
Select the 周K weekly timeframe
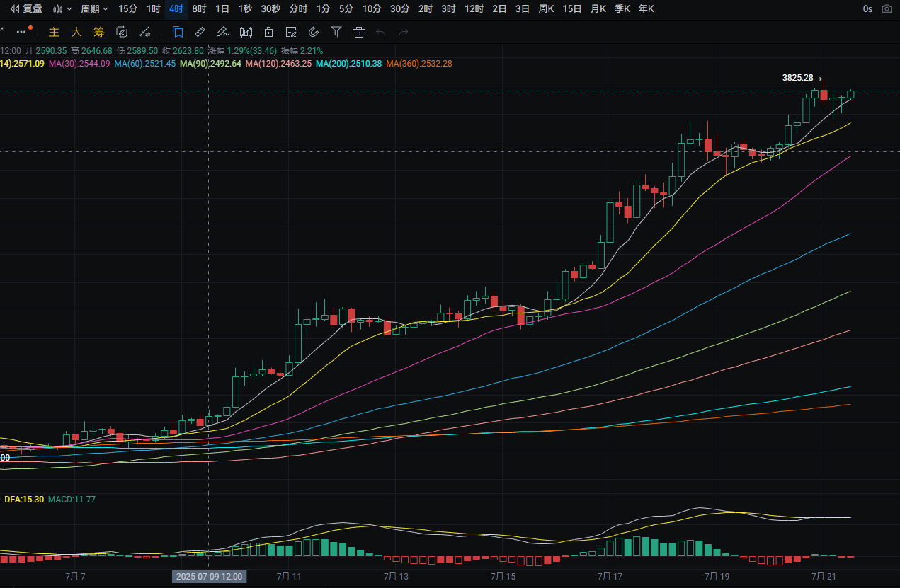pos(546,9)
